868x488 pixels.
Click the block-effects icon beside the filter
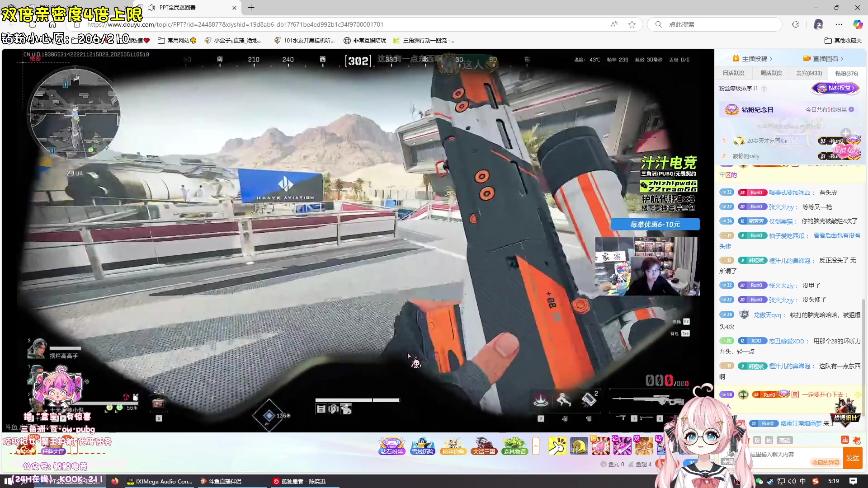coord(856,440)
